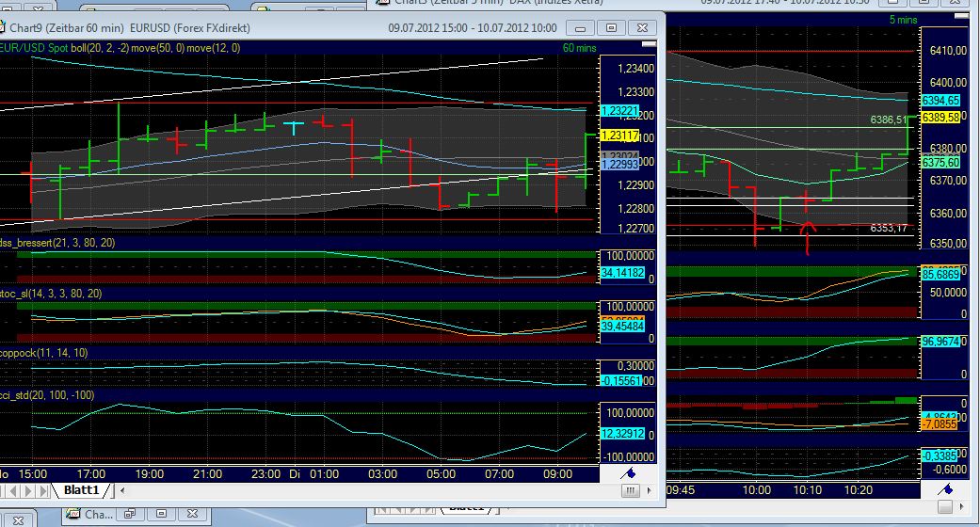Click Chart9 horizontal scrollbar left arrow
Viewport: 980px width, 527px height.
(x=122, y=490)
